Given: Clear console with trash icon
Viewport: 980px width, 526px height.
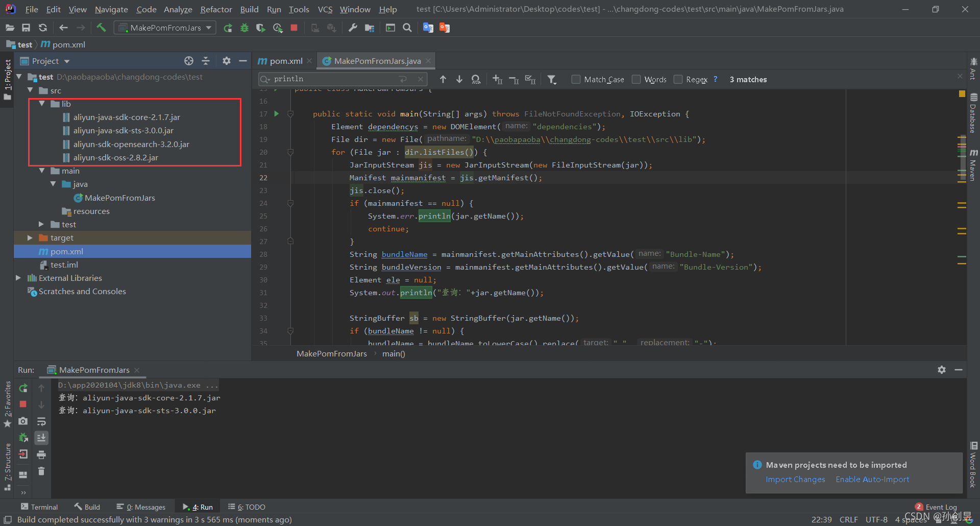Looking at the screenshot, I should tap(41, 471).
